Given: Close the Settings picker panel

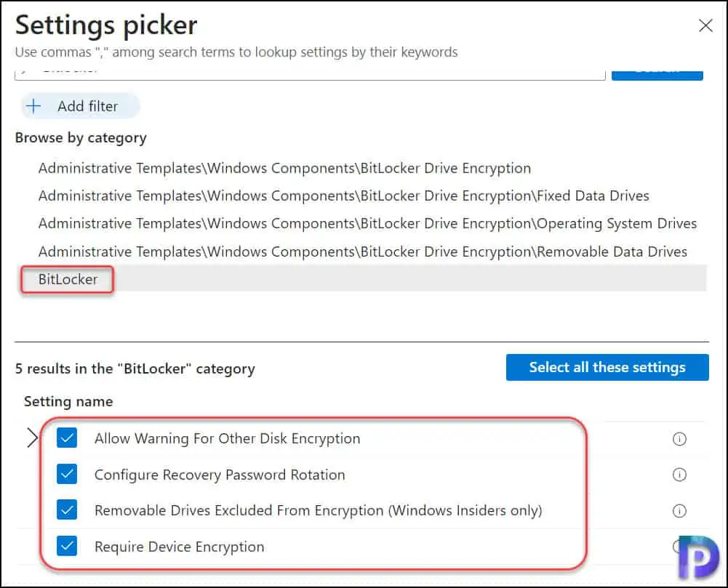Looking at the screenshot, I should (705, 25).
